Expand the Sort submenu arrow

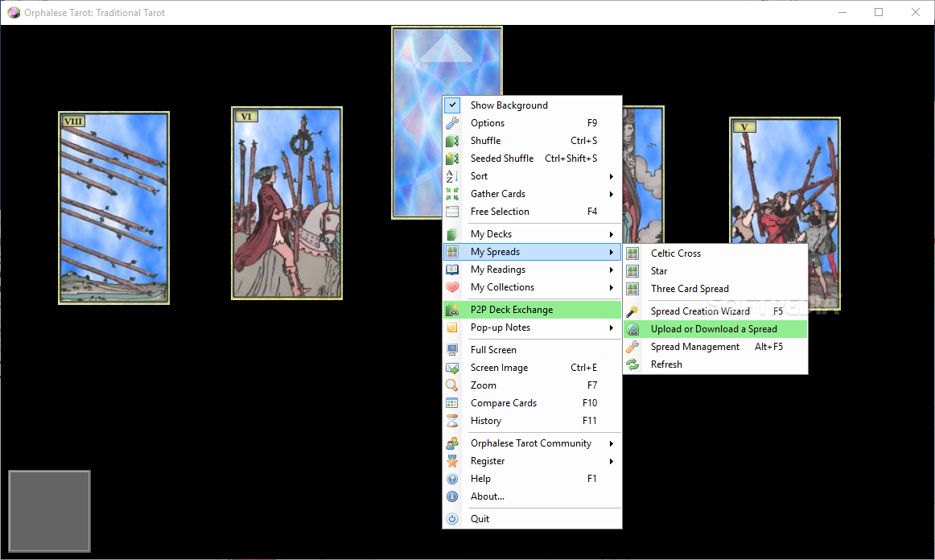[x=612, y=176]
